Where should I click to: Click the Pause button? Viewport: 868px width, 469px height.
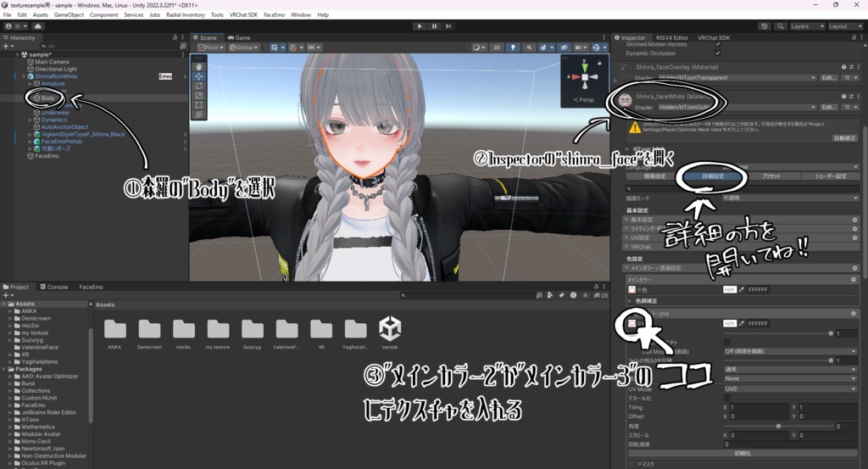434,26
